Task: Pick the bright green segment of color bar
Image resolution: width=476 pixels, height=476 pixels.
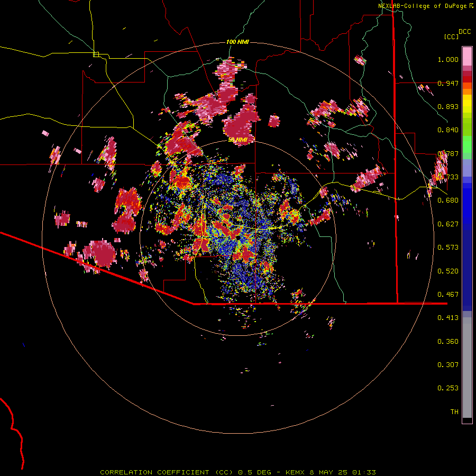Action: (467, 144)
